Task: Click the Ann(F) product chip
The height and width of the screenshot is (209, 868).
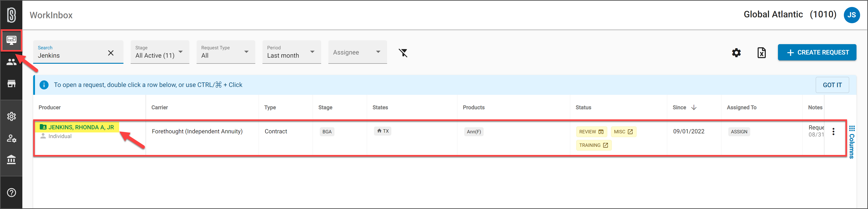Action: tap(474, 132)
